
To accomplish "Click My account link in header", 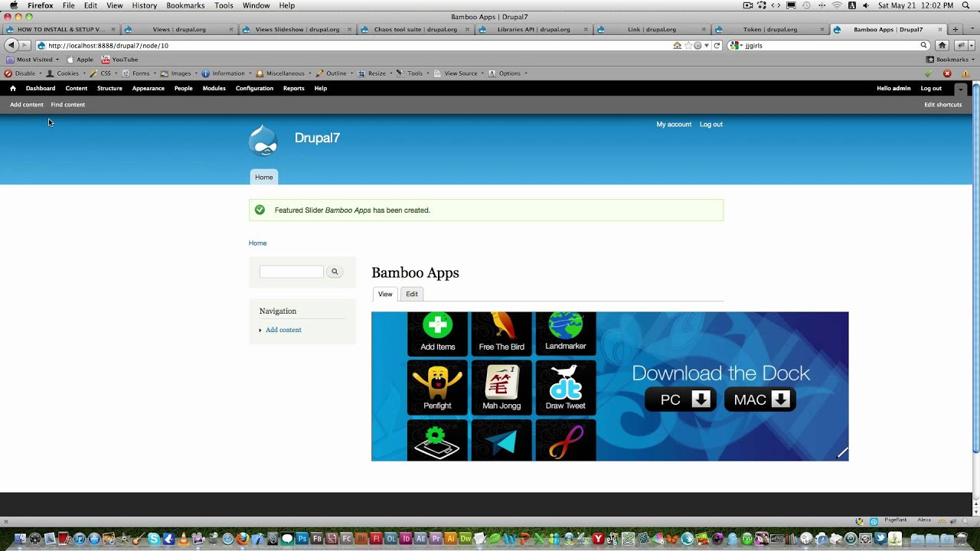I will [x=674, y=124].
